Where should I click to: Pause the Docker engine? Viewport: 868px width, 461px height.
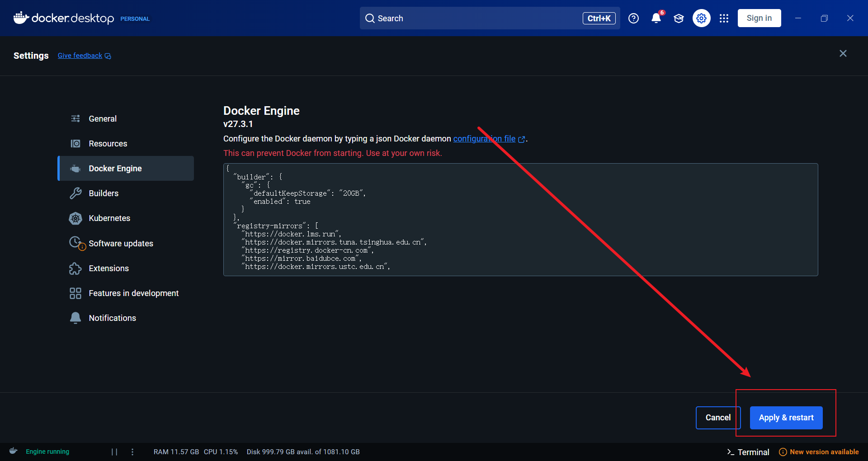(x=114, y=452)
